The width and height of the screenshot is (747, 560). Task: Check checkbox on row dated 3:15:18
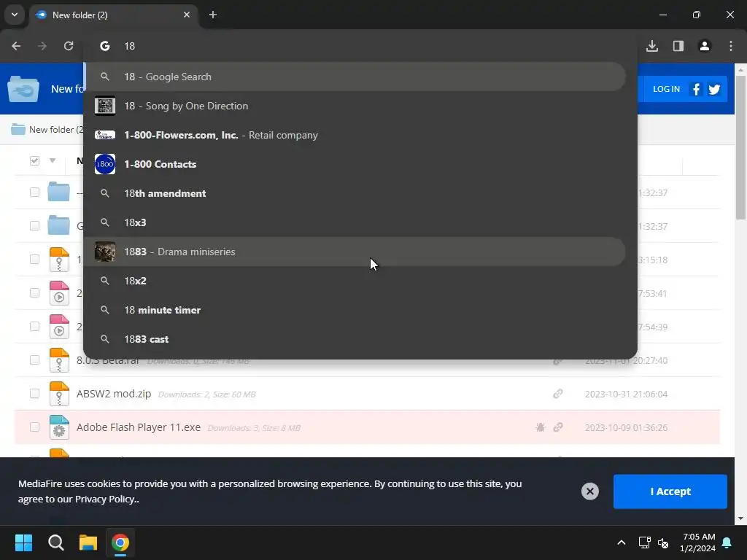point(34,259)
